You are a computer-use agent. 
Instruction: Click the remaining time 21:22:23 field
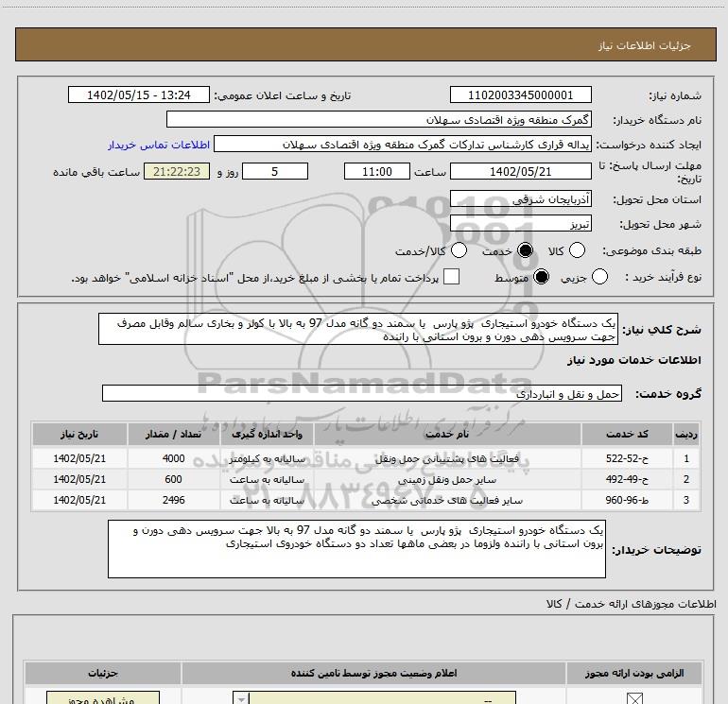[177, 172]
